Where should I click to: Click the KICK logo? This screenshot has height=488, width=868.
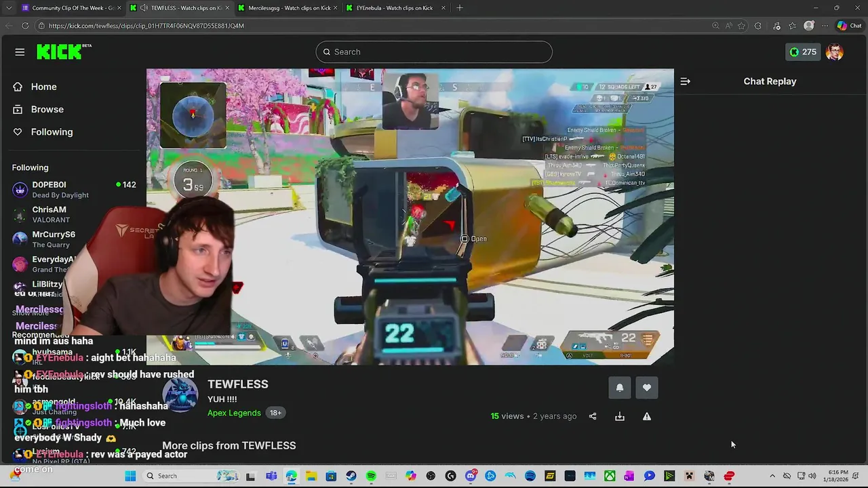point(64,52)
